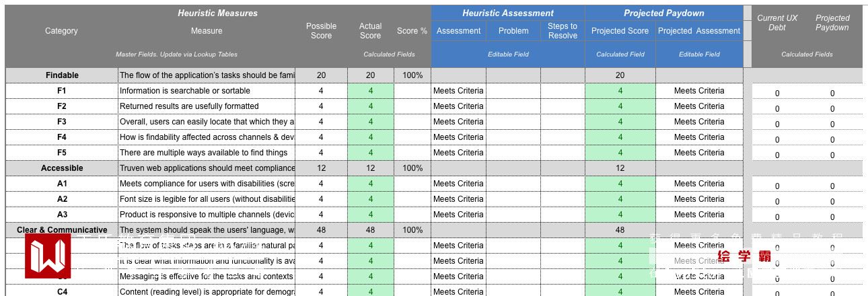Click the red W logo watermark
This screenshot has width=868, height=296.
48,256
